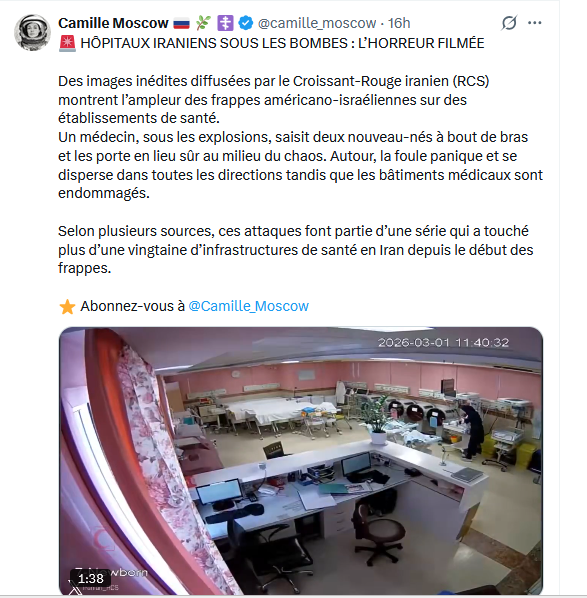Play the hospital nursery surveillance video

click(x=301, y=461)
